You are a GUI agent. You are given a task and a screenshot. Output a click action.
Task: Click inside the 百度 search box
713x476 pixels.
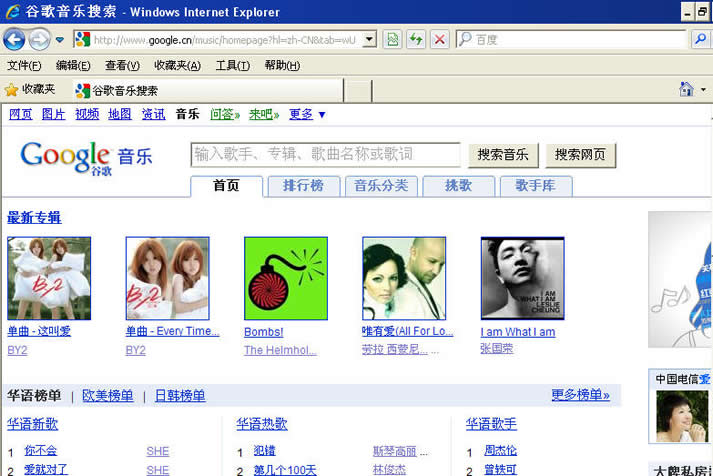click(571, 40)
